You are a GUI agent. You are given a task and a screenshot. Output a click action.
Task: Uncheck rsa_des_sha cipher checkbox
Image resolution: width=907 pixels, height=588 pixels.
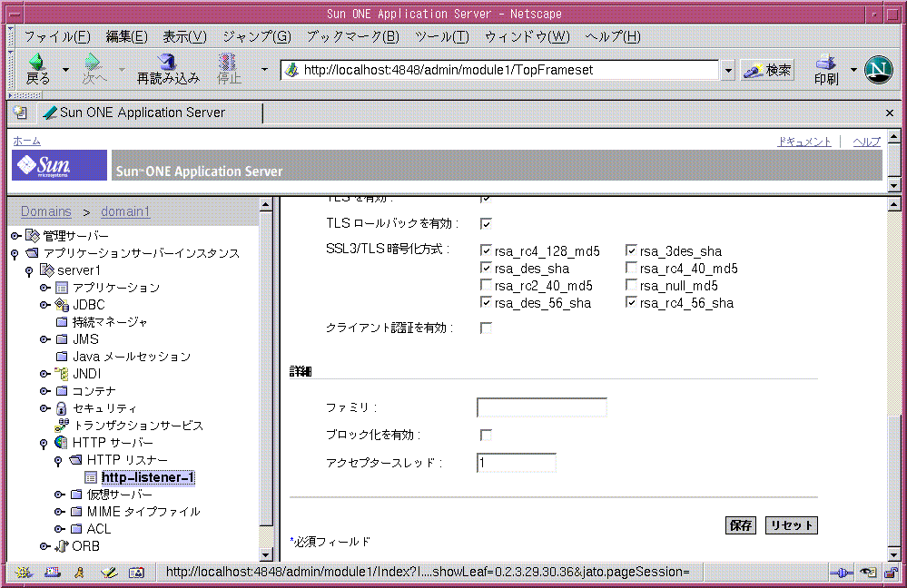486,269
